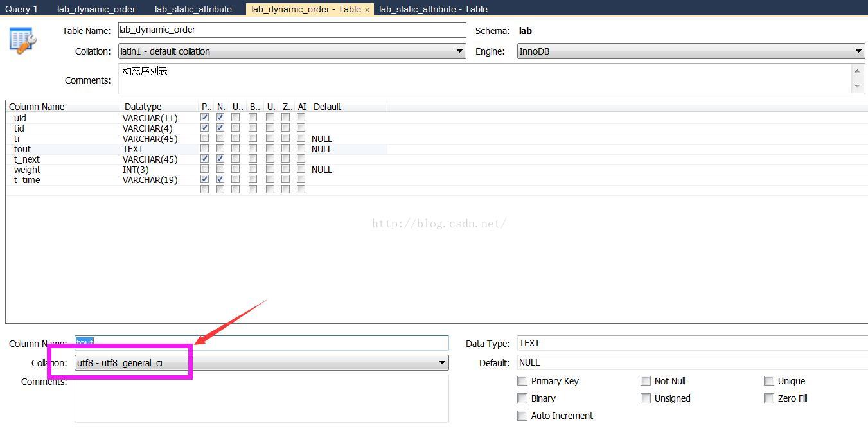Switch to the Query 1 tab
The image size is (868, 433).
point(21,9)
